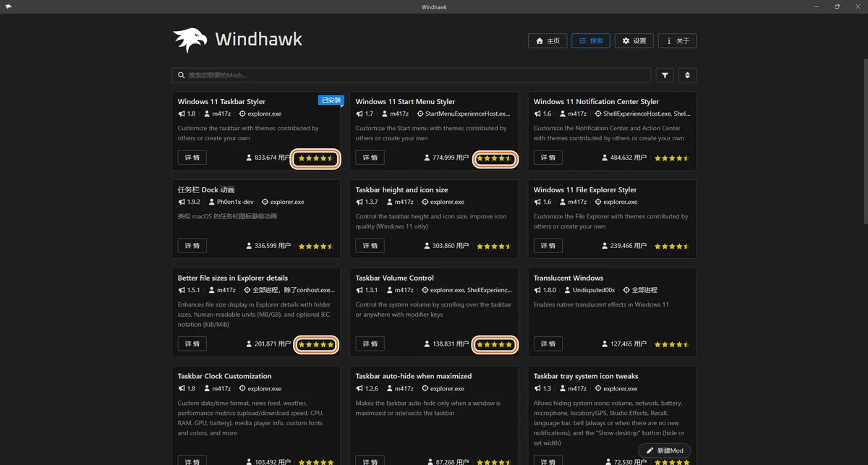Click process target icon beside ShellExperienceHost.exe
The width and height of the screenshot is (868, 465).
tap(597, 114)
